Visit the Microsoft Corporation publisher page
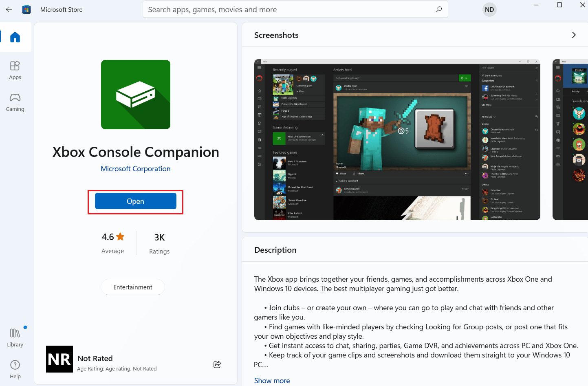Image resolution: width=588 pixels, height=386 pixels. (135, 168)
